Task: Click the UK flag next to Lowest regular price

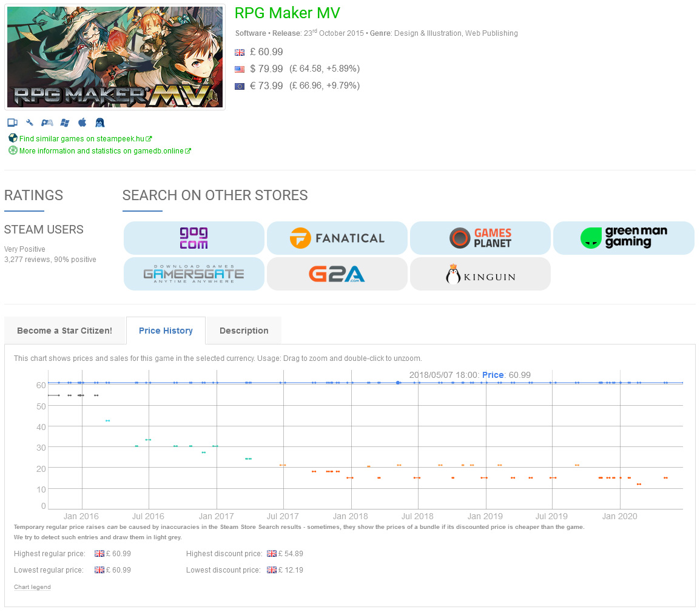Action: pyautogui.click(x=99, y=570)
